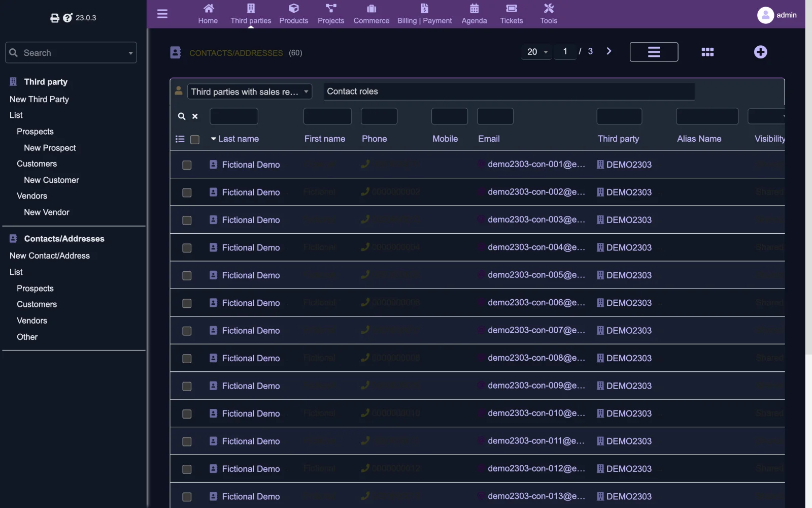Open Other contacts list link
The width and height of the screenshot is (812, 508).
(x=27, y=337)
